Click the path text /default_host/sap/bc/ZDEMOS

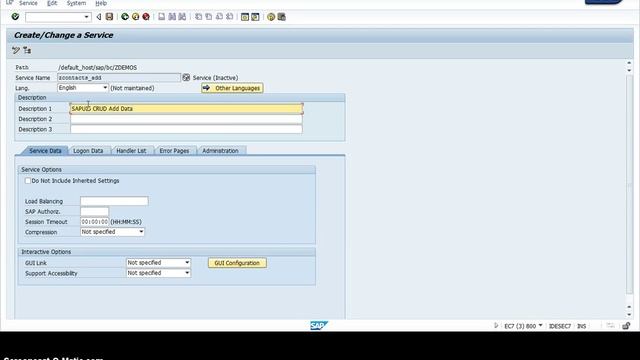tap(98, 67)
